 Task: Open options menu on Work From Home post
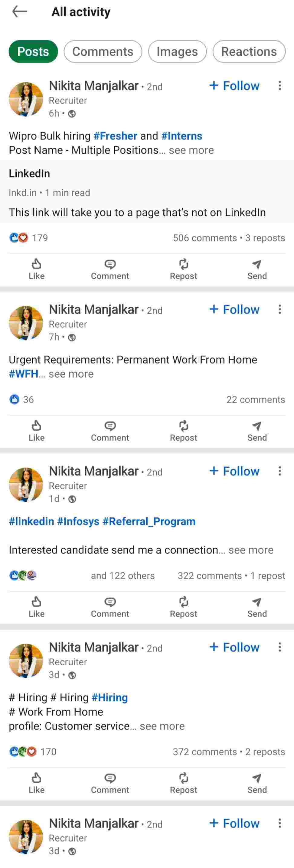pos(279,309)
